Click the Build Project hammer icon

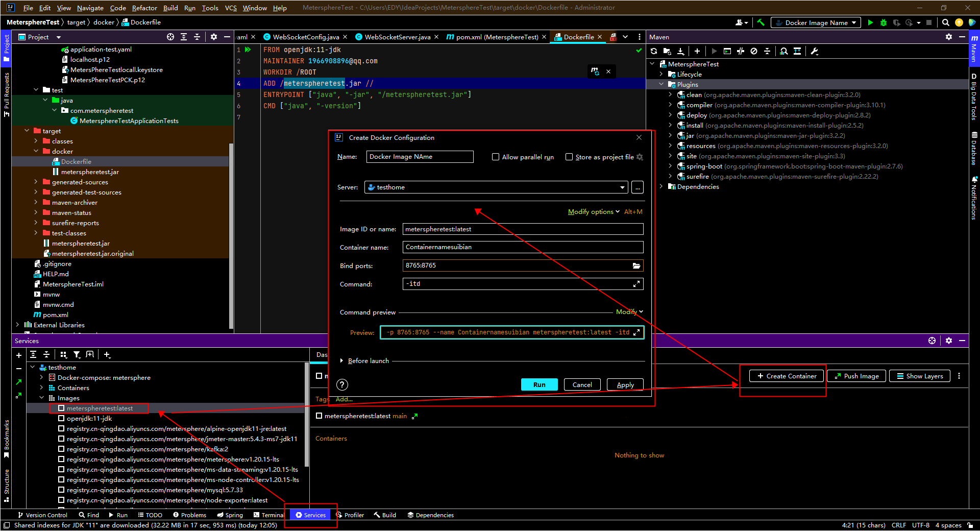[761, 22]
